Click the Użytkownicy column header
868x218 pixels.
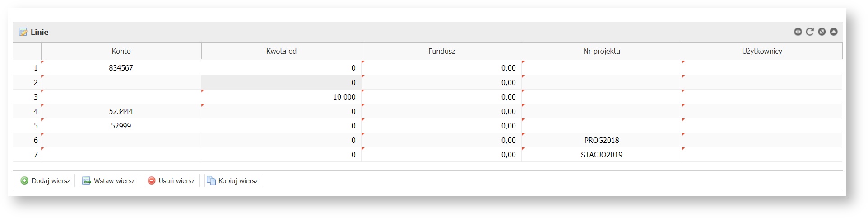pos(762,51)
